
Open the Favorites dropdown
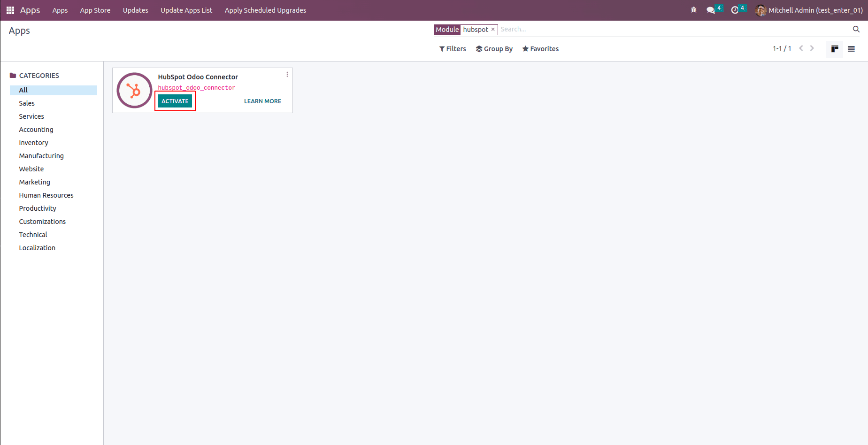pyautogui.click(x=540, y=49)
